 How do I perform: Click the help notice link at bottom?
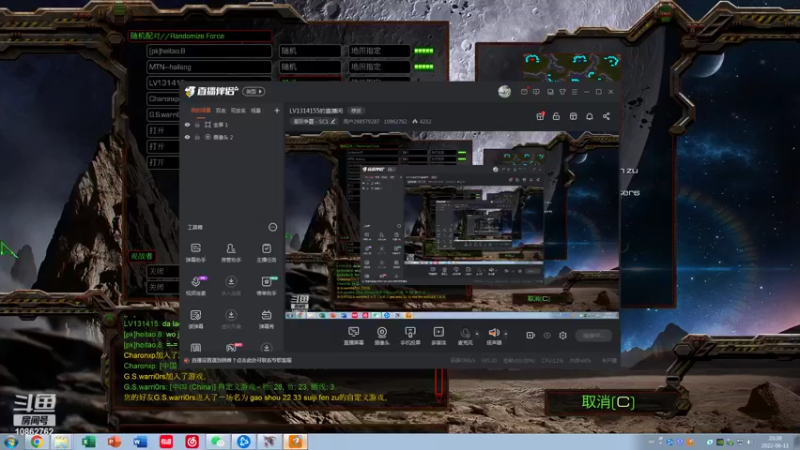point(241,360)
